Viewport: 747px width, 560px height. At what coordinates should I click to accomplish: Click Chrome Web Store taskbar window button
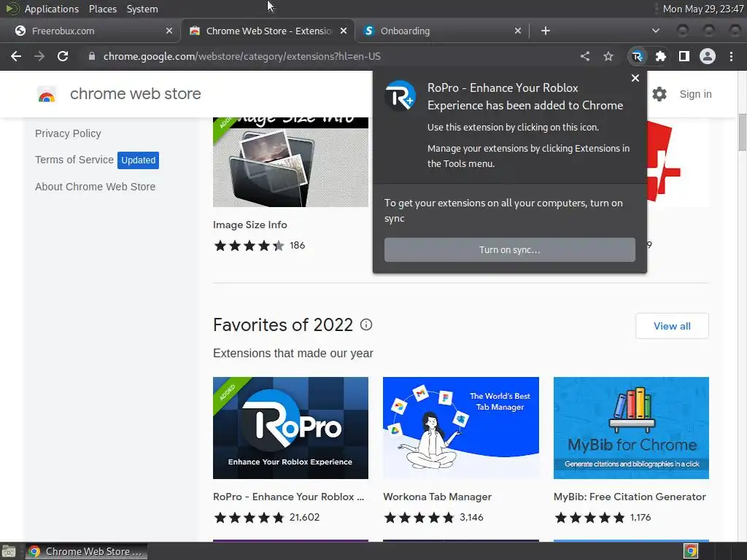(86, 551)
